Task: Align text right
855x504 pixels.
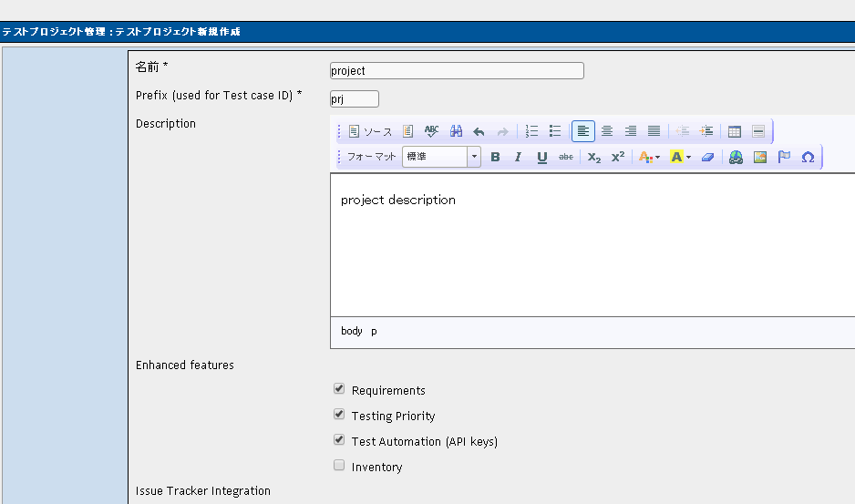Action: click(631, 131)
